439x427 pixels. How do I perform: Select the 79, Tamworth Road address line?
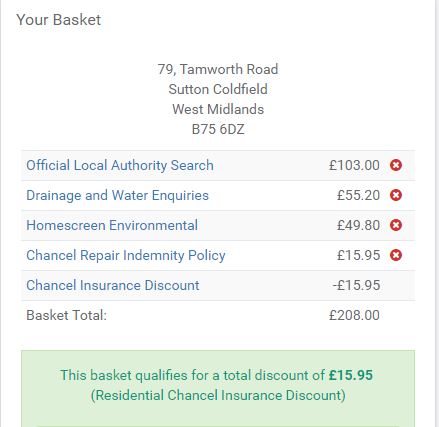coord(218,69)
